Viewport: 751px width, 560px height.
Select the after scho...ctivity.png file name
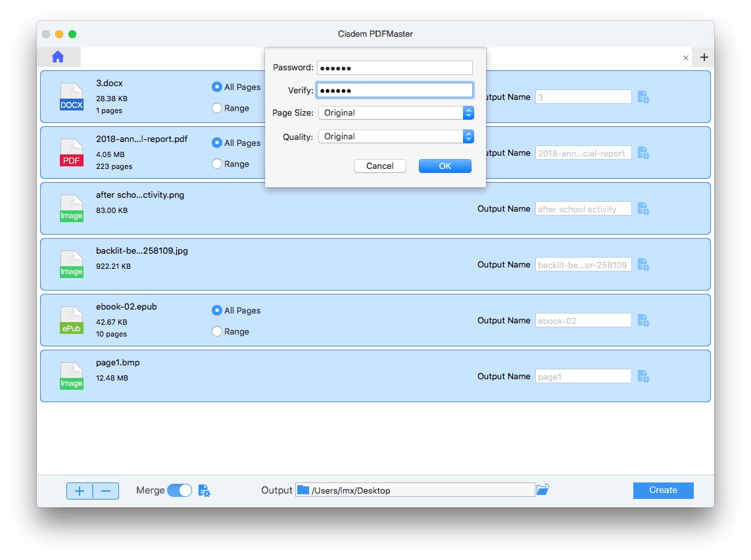(140, 195)
